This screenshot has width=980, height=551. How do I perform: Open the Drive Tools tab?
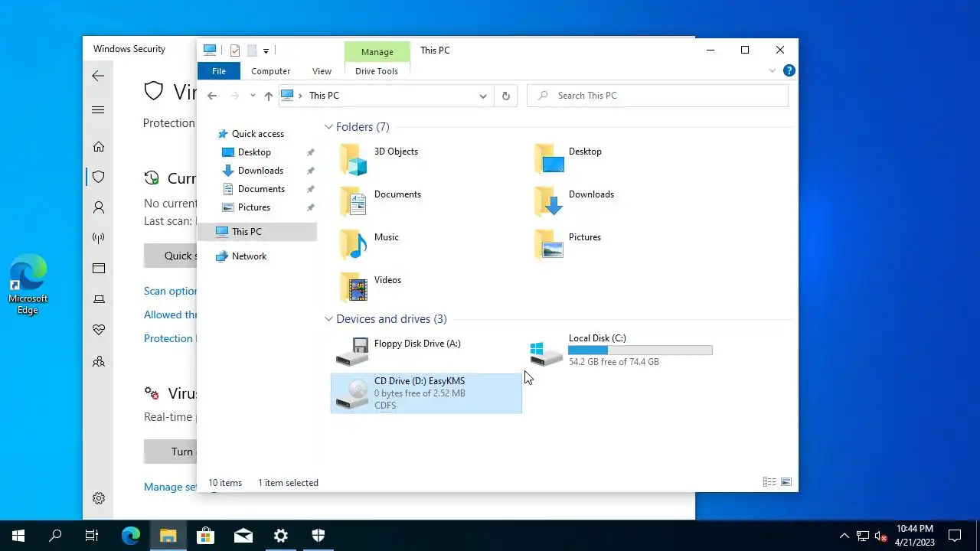(377, 71)
